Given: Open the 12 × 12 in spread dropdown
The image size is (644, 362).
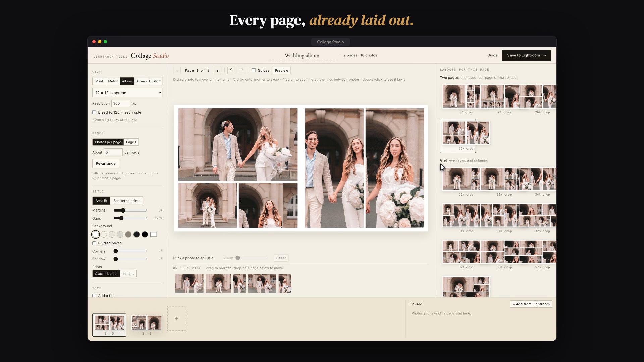Looking at the screenshot, I should (x=127, y=93).
